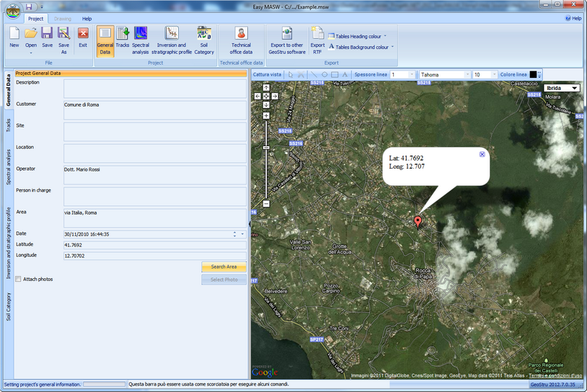This screenshot has width=587, height=392.
Task: Click Date field spinner arrows
Action: (234, 234)
